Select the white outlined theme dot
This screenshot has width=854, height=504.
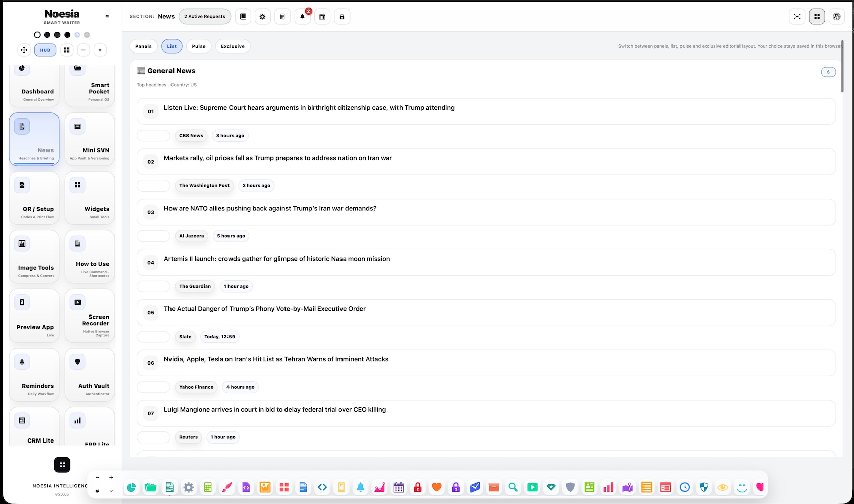[37, 35]
